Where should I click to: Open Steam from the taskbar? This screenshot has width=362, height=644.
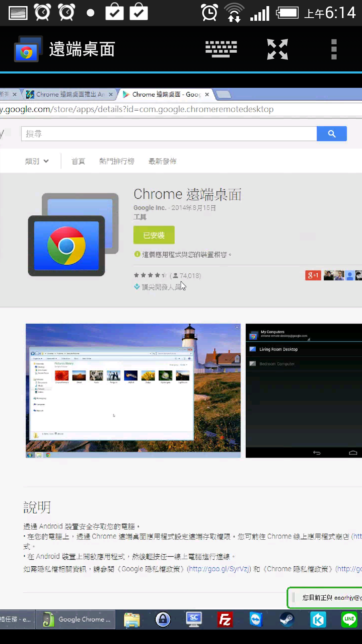287,619
